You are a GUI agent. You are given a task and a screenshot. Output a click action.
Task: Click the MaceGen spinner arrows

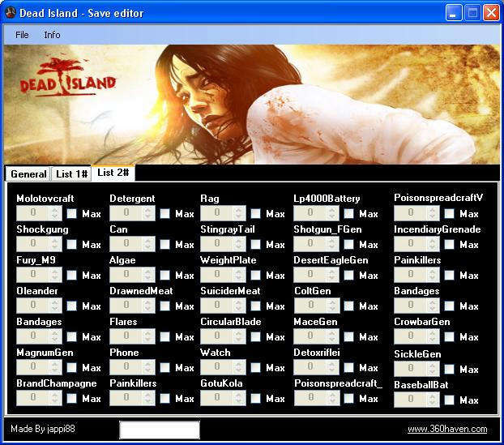point(331,336)
